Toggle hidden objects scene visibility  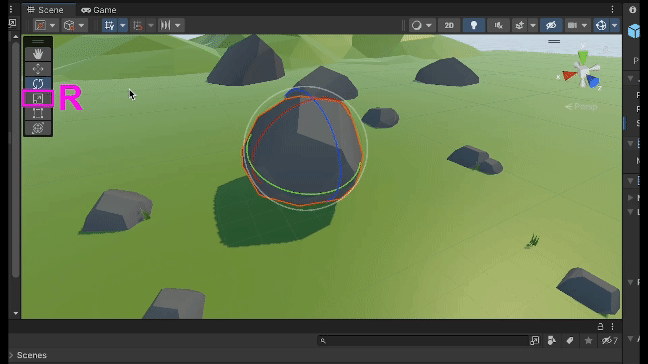pyautogui.click(x=551, y=25)
